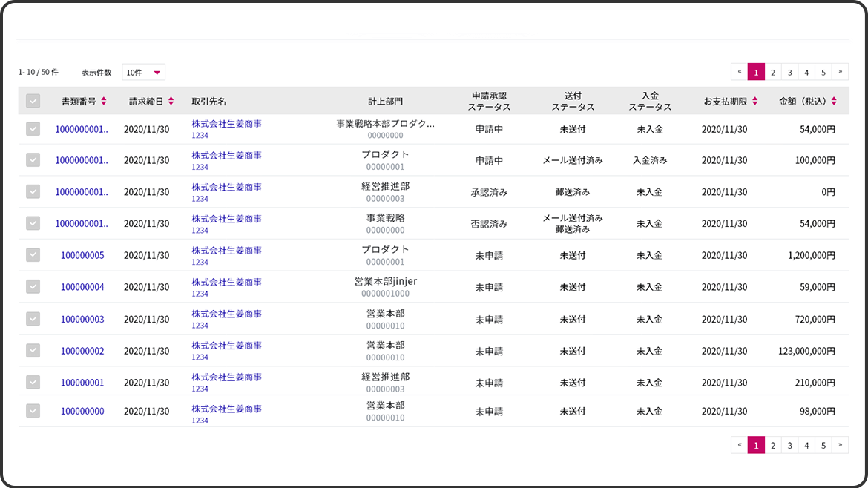The width and height of the screenshot is (868, 488).
Task: Tick the checkbox for document 100000003
Action: coord(33,319)
